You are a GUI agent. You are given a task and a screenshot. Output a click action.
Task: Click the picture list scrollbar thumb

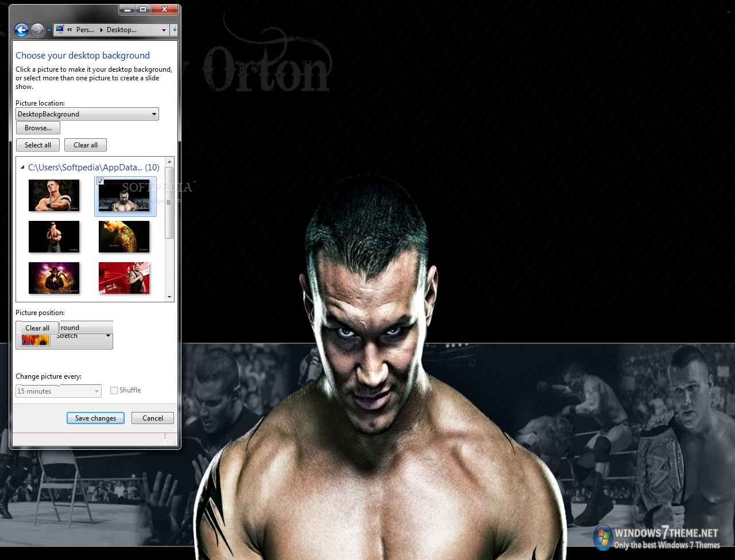tap(169, 203)
